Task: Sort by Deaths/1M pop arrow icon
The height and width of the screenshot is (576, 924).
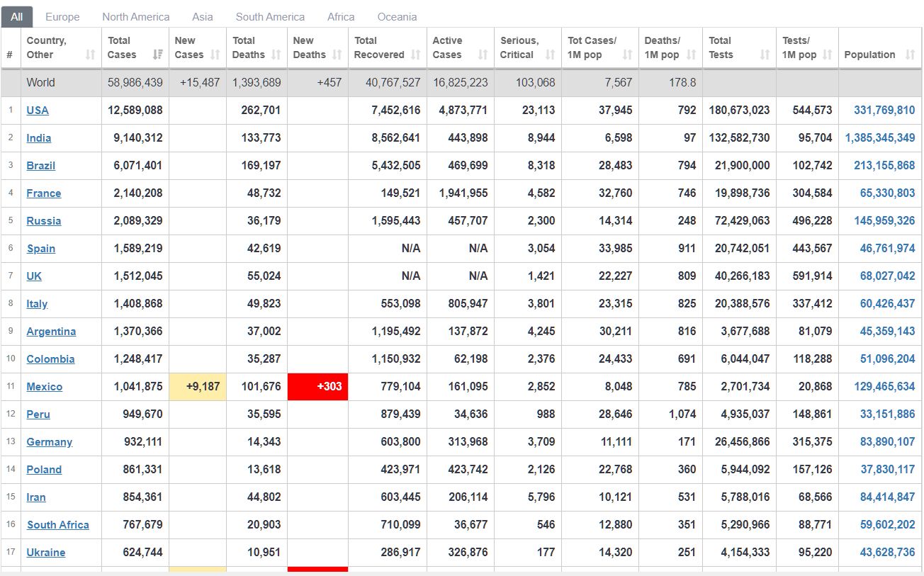Action: [x=691, y=55]
